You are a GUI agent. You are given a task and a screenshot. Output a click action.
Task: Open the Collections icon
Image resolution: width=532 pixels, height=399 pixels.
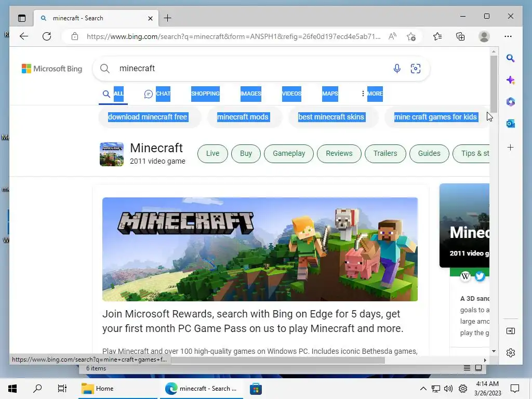pos(460,36)
